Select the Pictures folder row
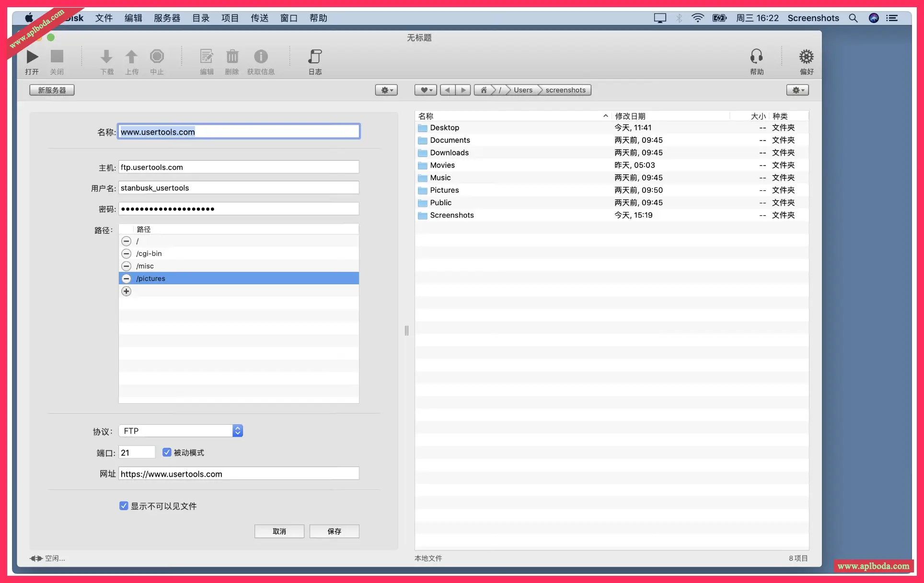Image resolution: width=924 pixels, height=583 pixels. [612, 190]
